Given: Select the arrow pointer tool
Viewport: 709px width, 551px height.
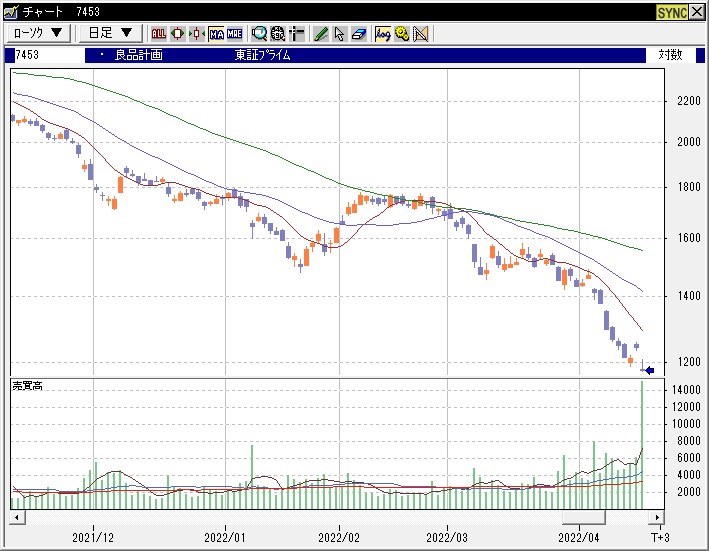Looking at the screenshot, I should pos(339,33).
